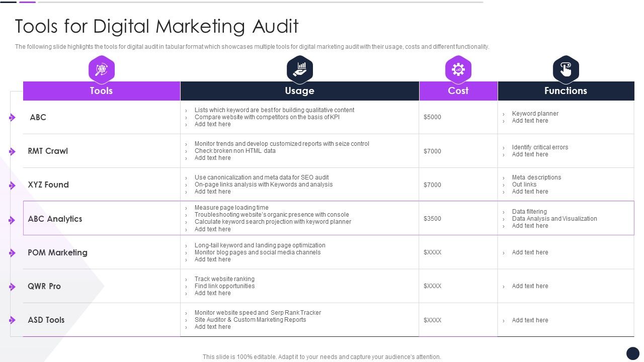644x362 pixels.
Task: Click the touch hand icon above Functions
Action: pos(566,69)
